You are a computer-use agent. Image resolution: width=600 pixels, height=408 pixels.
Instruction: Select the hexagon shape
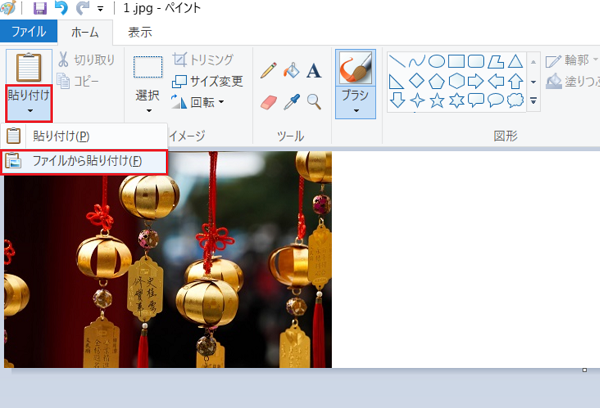(456, 81)
